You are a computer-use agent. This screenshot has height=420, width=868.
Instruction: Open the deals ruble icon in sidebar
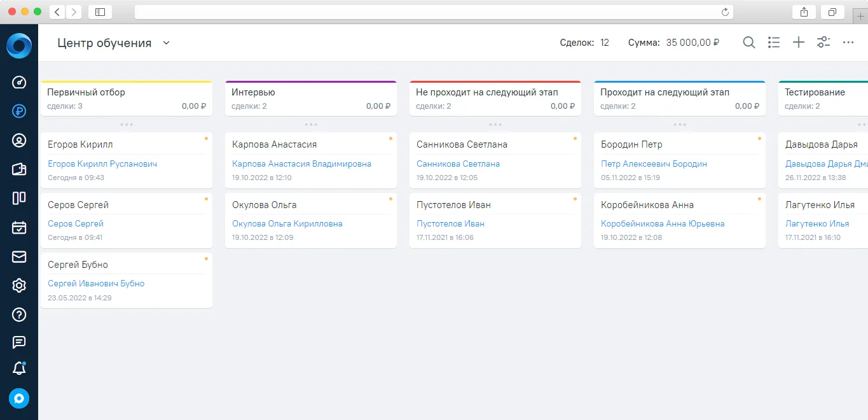click(19, 111)
